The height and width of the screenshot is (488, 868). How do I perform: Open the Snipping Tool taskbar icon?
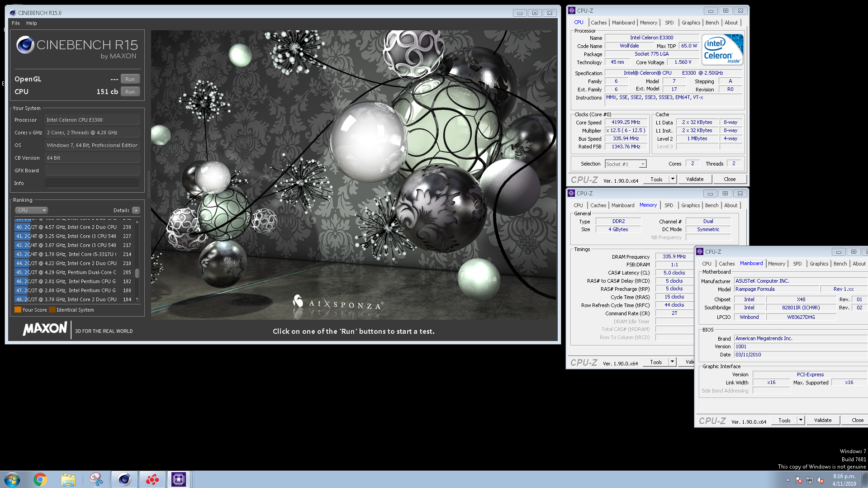point(96,479)
